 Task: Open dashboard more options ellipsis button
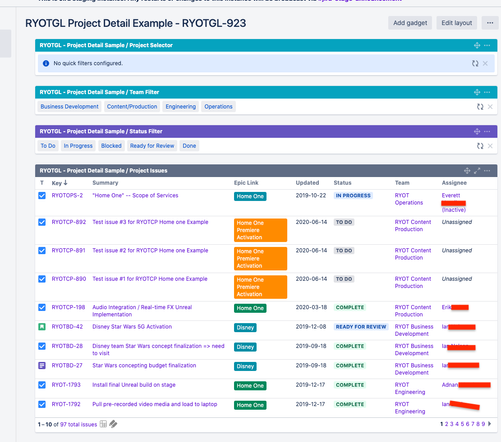tap(490, 23)
